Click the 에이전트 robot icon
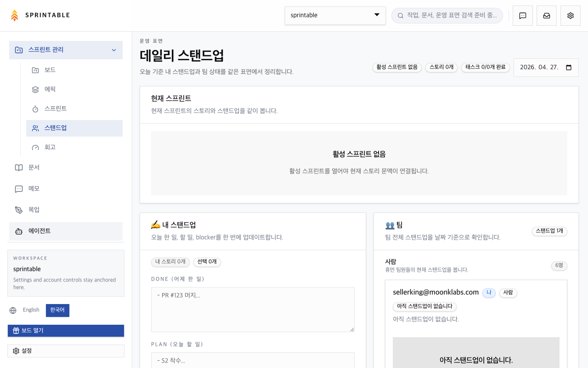 [x=19, y=231]
